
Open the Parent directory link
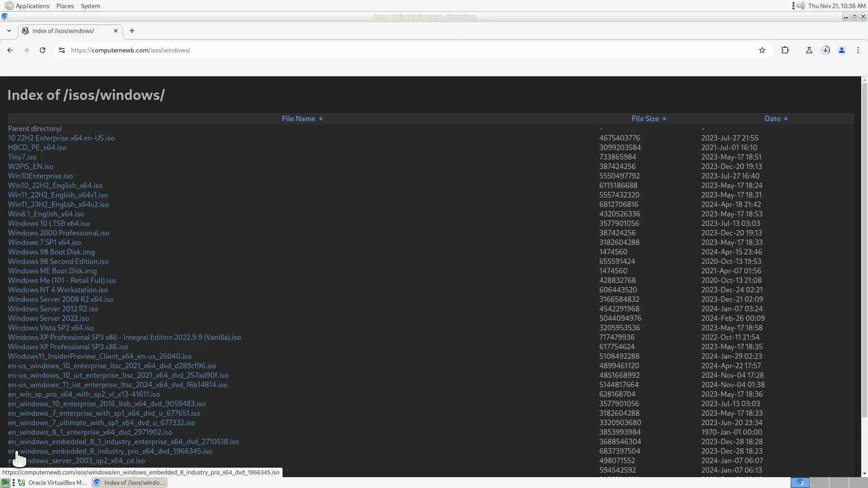coord(35,128)
